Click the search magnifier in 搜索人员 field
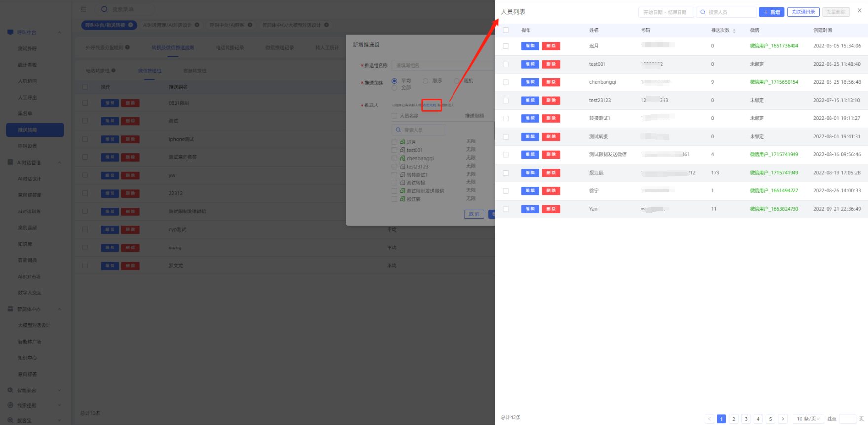Image resolution: width=868 pixels, height=425 pixels. click(703, 12)
